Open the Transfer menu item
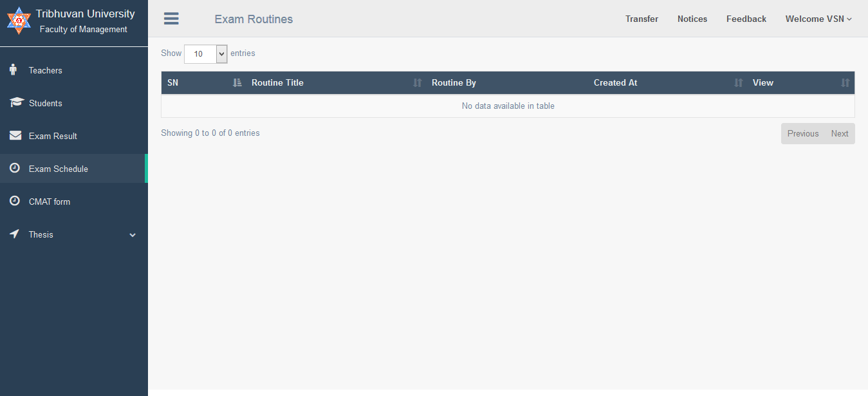 (x=642, y=19)
